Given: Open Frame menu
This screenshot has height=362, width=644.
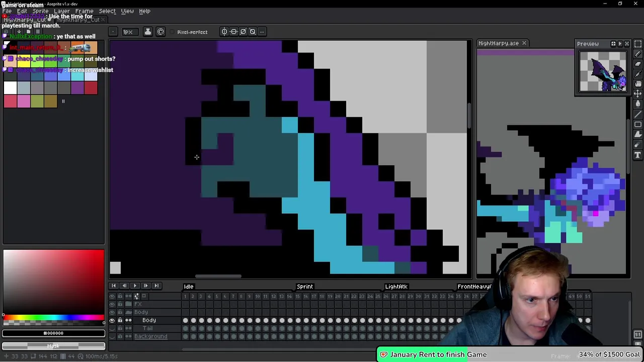Looking at the screenshot, I should click(x=84, y=11).
